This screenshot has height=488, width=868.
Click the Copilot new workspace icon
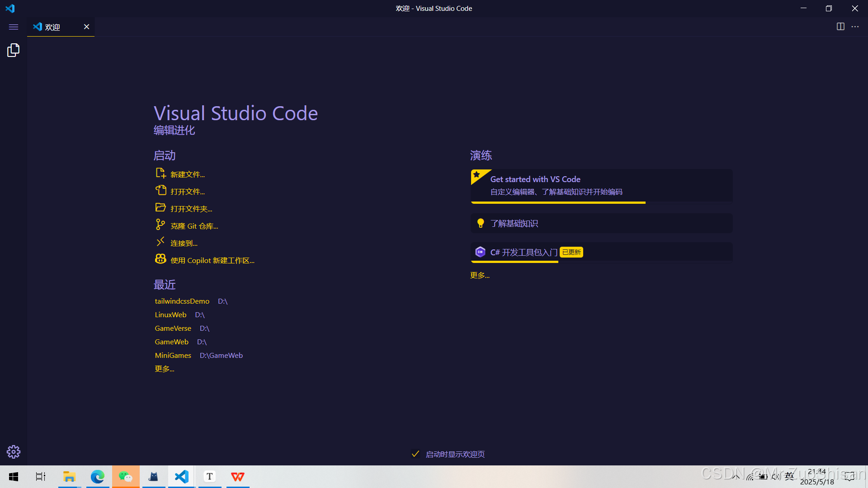pos(160,259)
